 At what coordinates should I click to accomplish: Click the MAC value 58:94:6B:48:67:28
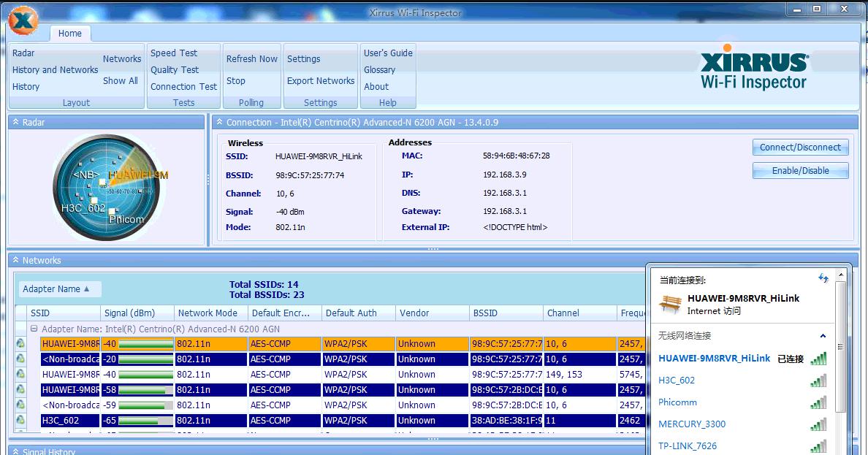coord(517,156)
